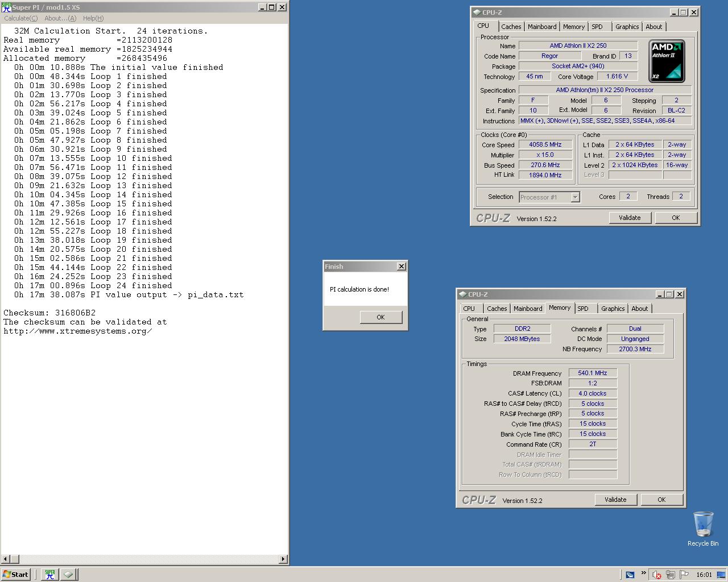Open the Start menu
This screenshot has height=582, width=728.
[15, 574]
